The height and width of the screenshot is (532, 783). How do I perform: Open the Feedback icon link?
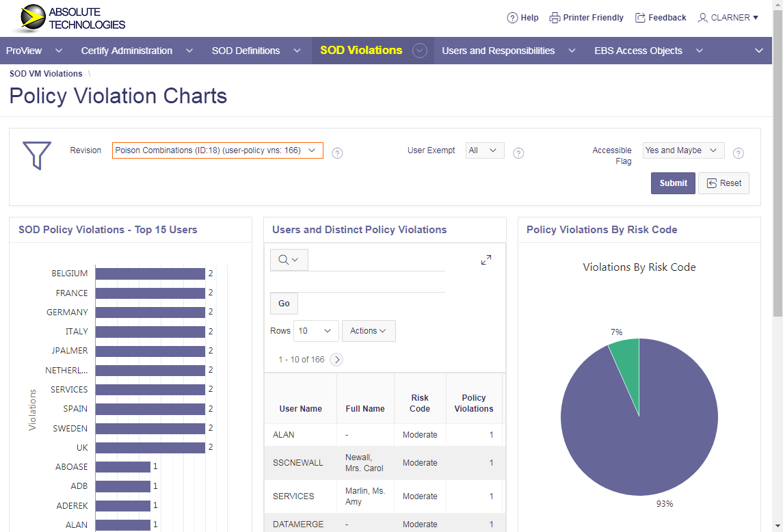coord(640,18)
